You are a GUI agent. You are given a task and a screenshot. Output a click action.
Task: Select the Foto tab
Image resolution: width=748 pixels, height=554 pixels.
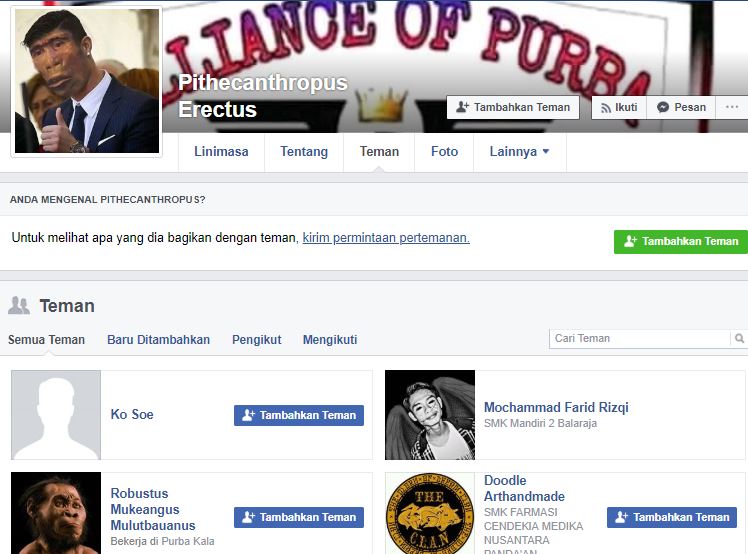[x=444, y=152]
